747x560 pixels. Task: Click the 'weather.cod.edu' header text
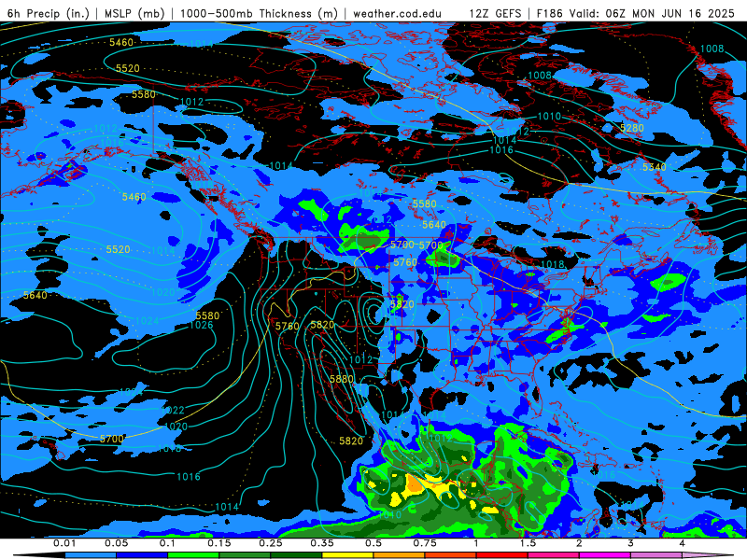[x=397, y=13]
